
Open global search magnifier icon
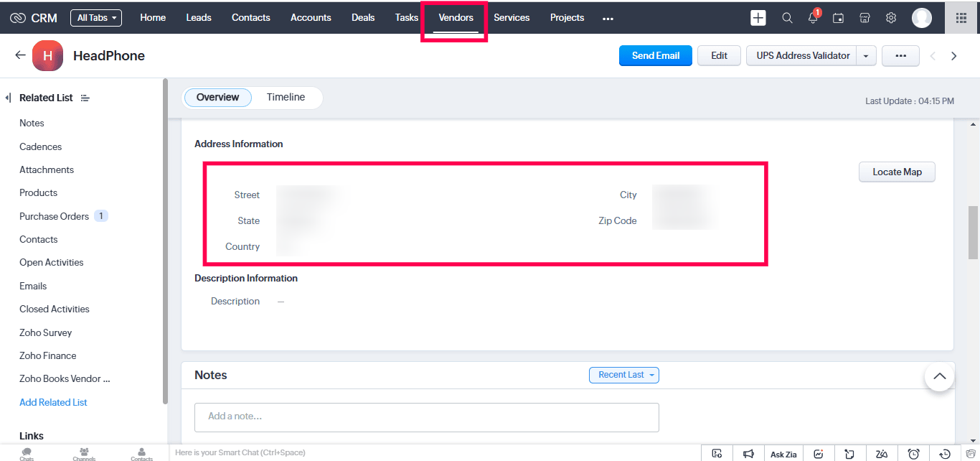coord(787,18)
